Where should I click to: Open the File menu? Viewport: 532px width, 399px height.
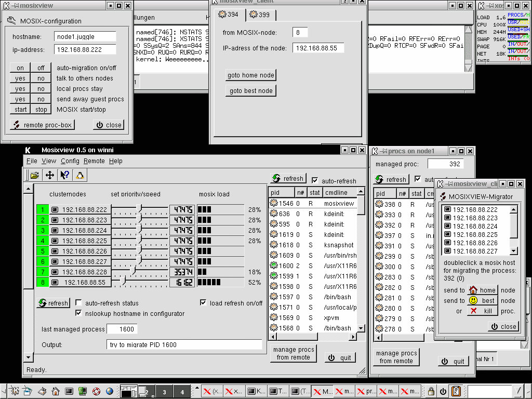click(x=32, y=161)
